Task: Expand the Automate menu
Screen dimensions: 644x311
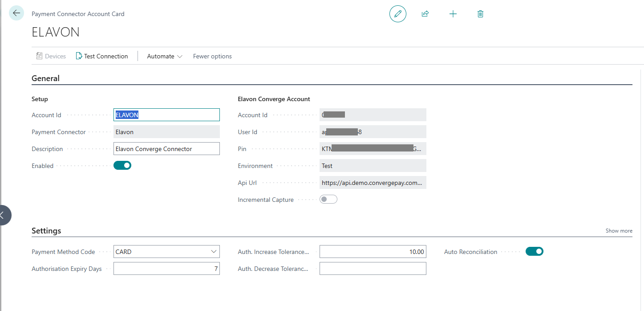Action: tap(165, 56)
